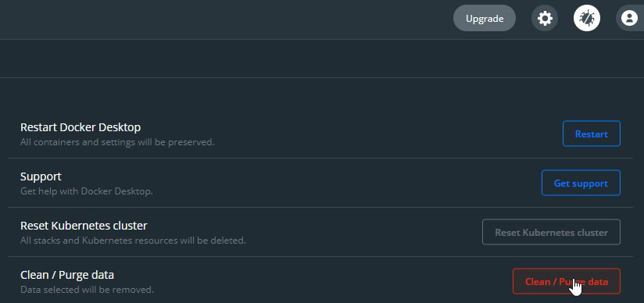Click 'Data selected will be removed' description
644x303 pixels.
click(x=87, y=290)
